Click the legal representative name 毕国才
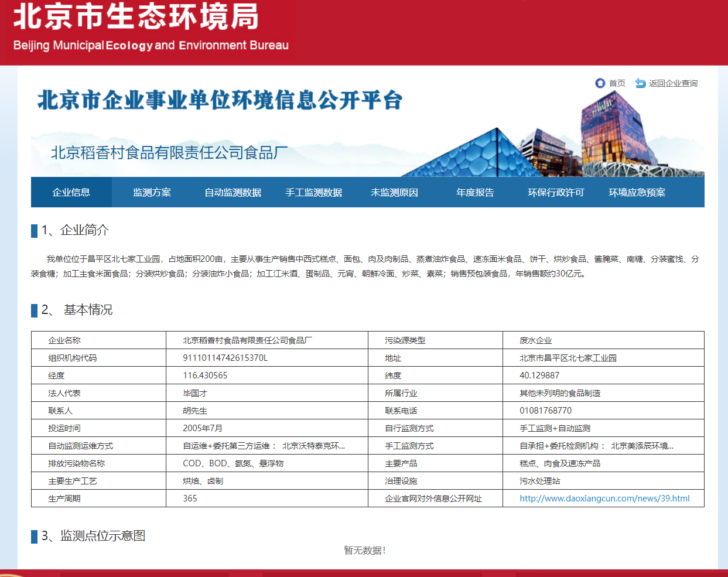Screen dimensions: 728x577 195,393
